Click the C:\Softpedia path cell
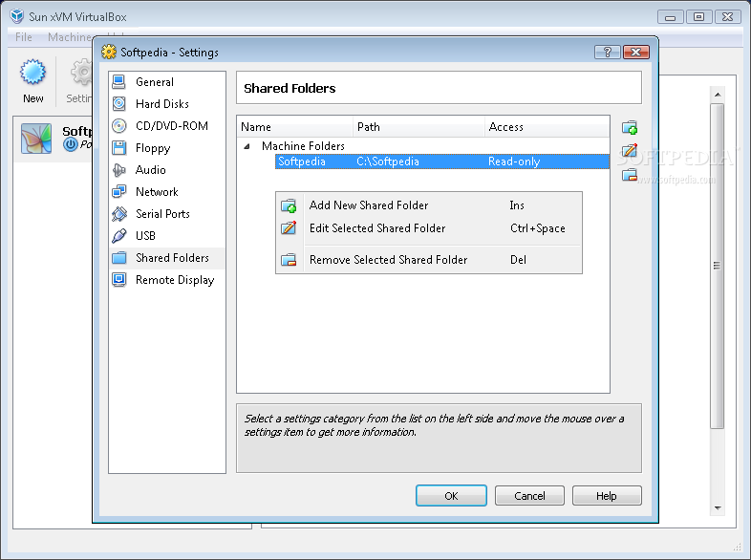 tap(388, 162)
